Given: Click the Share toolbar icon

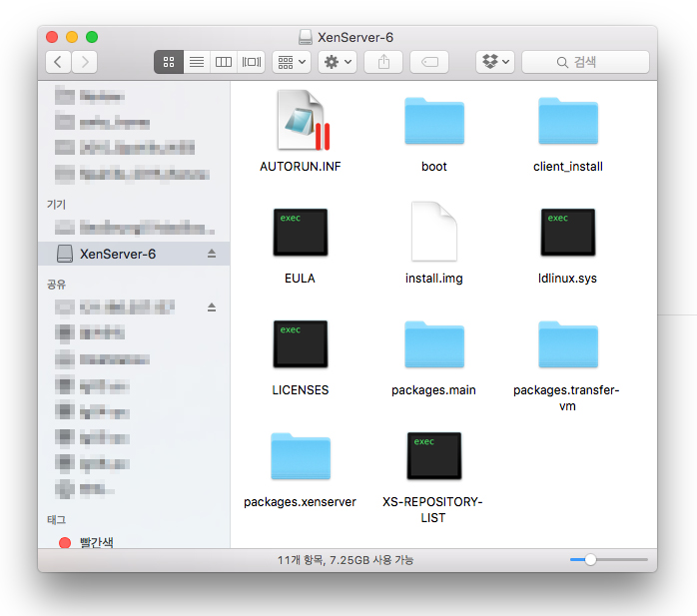Looking at the screenshot, I should pyautogui.click(x=383, y=62).
